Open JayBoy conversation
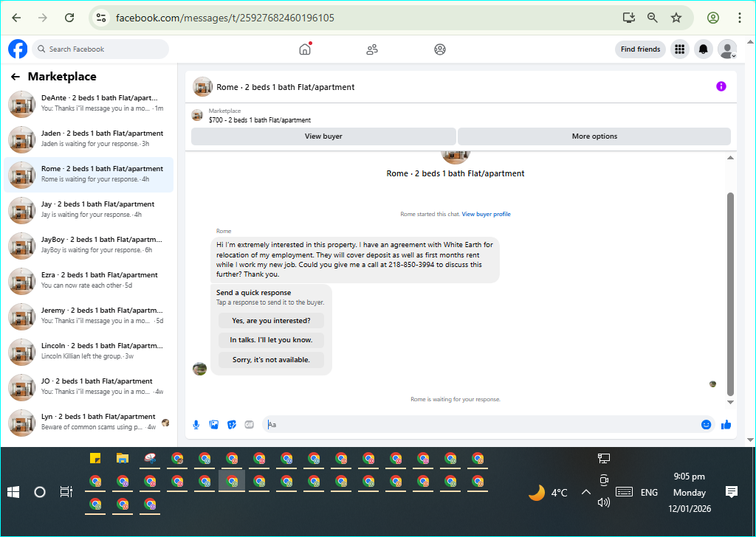 [89, 245]
